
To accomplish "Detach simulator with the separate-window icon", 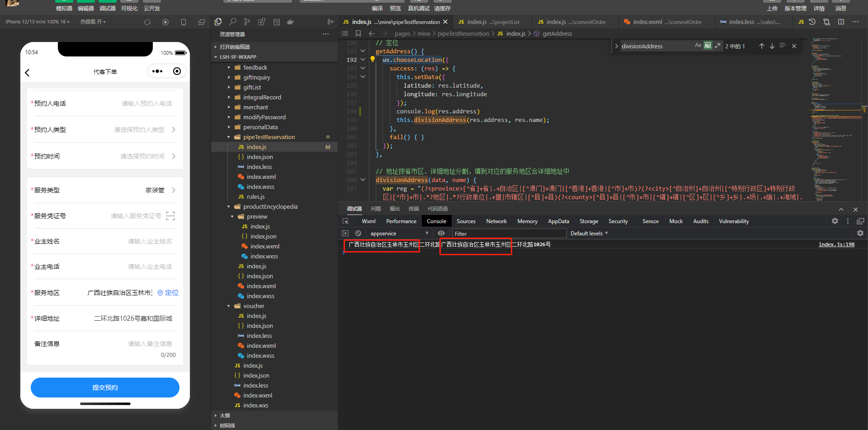I will coord(202,22).
